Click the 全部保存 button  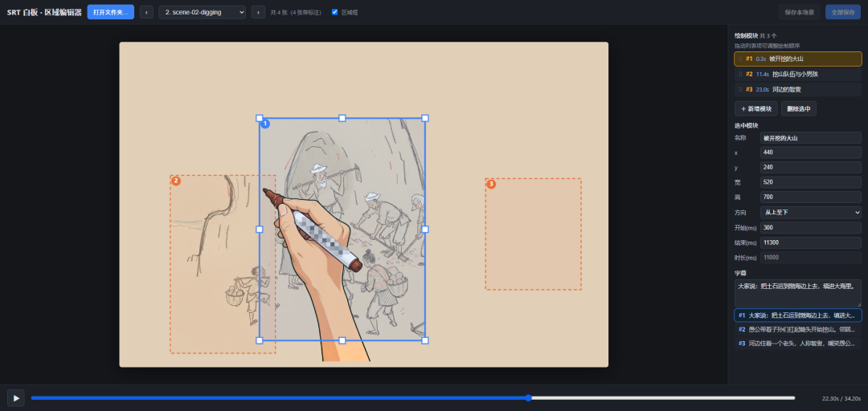point(843,12)
